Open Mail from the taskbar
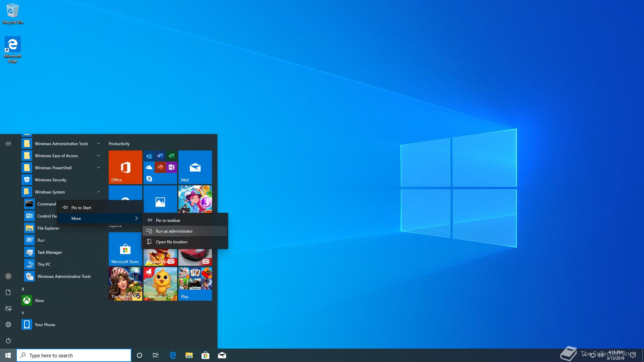644x362 pixels. [x=222, y=355]
